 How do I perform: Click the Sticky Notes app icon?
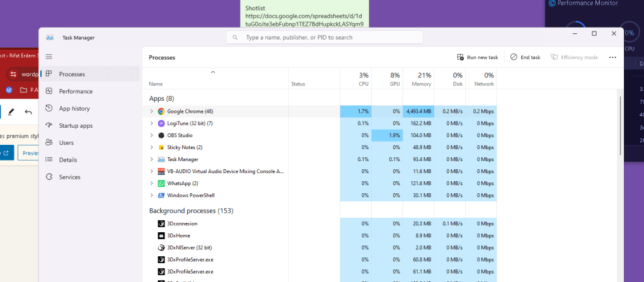[161, 147]
